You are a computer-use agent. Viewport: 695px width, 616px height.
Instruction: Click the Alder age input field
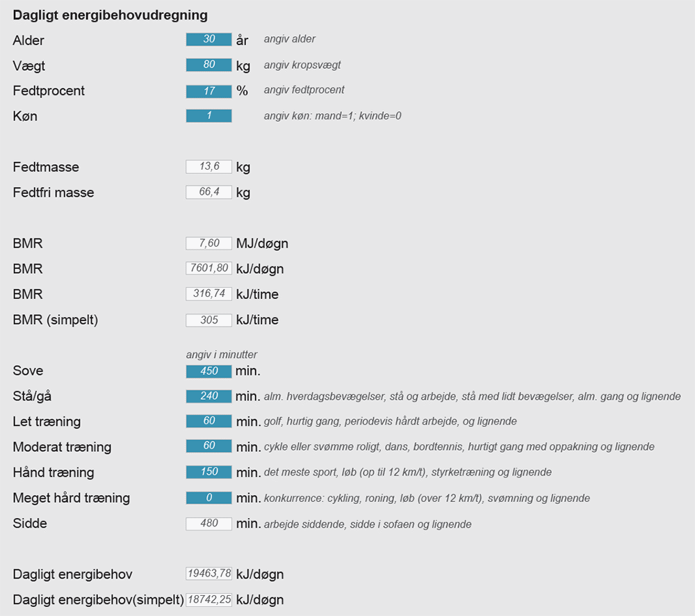[x=208, y=40]
